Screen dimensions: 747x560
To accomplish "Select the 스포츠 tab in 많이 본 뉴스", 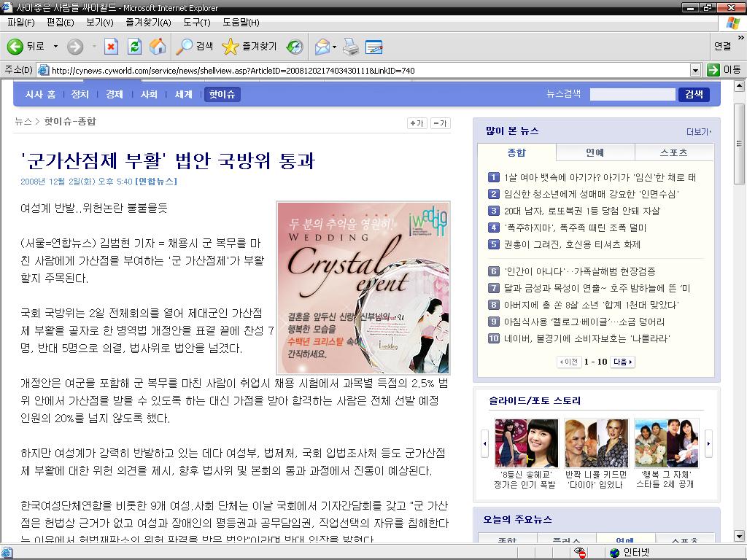I will 673,152.
